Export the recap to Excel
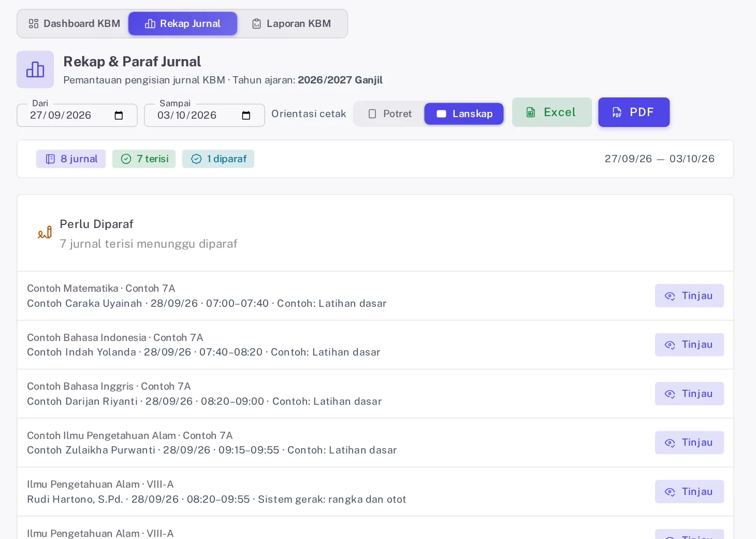This screenshot has height=539, width=756. (552, 112)
